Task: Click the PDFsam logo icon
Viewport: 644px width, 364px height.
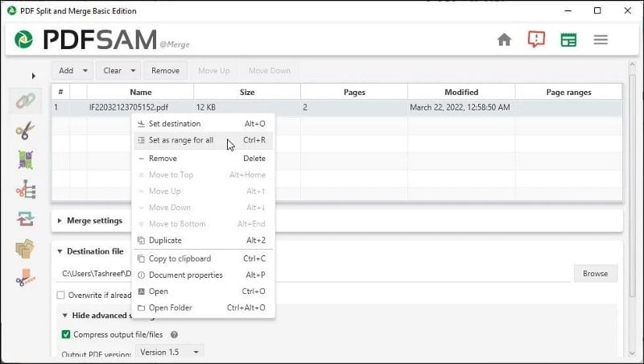Action: pyautogui.click(x=23, y=39)
